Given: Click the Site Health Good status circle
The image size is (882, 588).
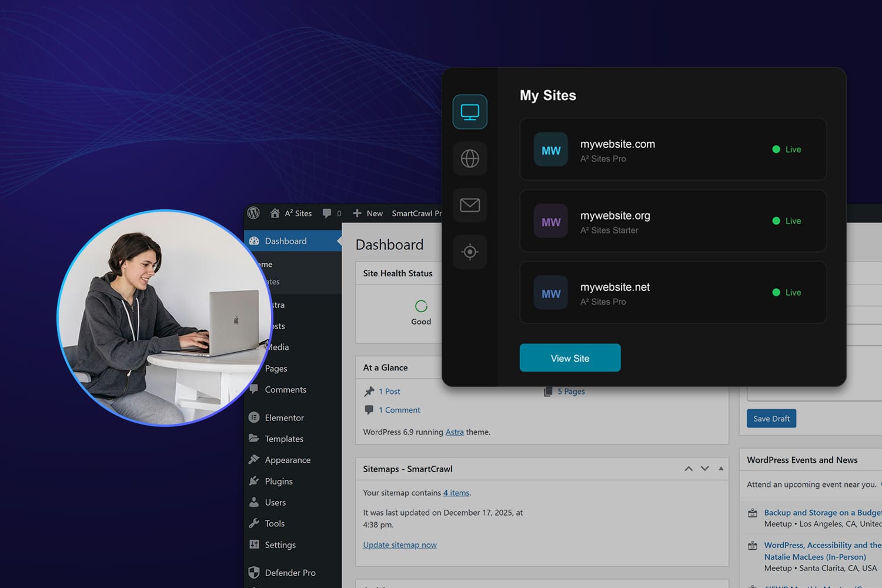Looking at the screenshot, I should coord(421,306).
